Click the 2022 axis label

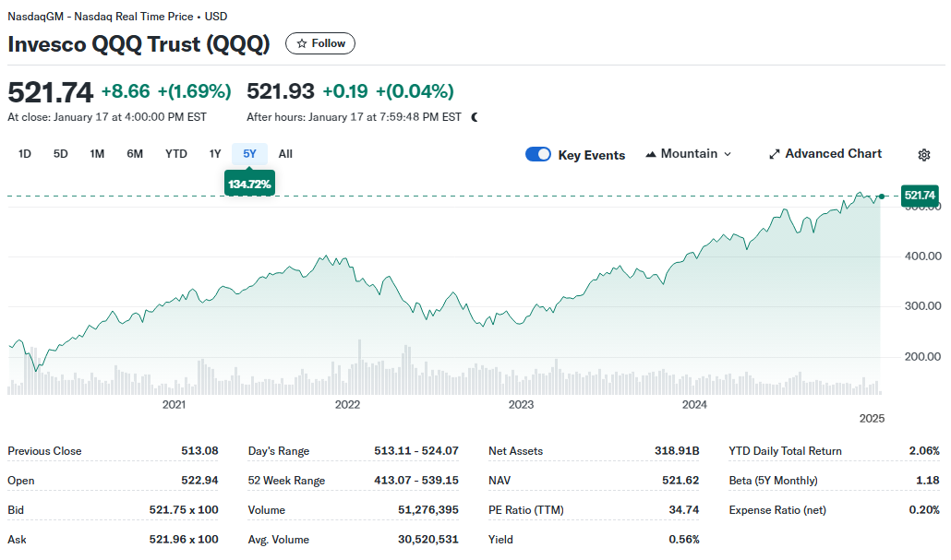(347, 405)
